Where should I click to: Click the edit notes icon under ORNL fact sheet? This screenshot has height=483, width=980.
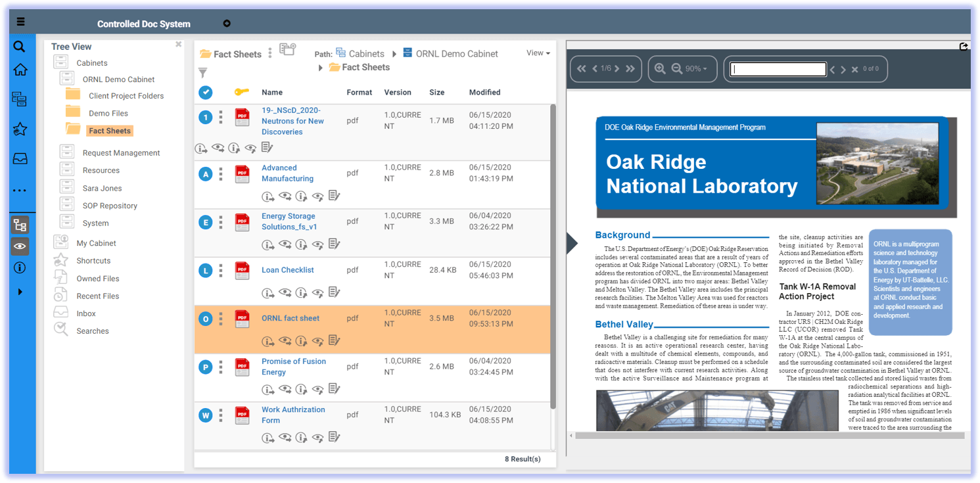334,340
